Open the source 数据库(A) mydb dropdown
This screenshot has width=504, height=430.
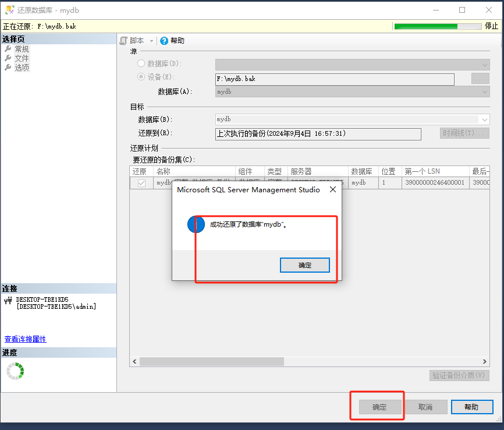(x=352, y=91)
